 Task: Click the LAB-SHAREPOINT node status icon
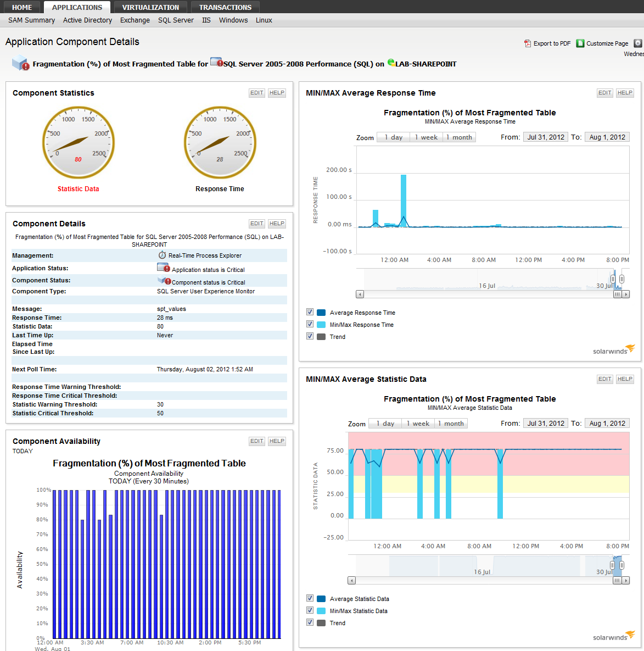point(391,63)
